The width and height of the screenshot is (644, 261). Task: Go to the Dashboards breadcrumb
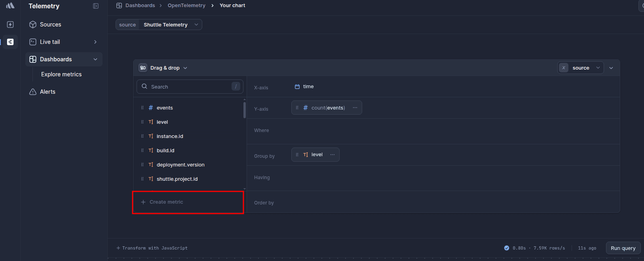(x=140, y=6)
